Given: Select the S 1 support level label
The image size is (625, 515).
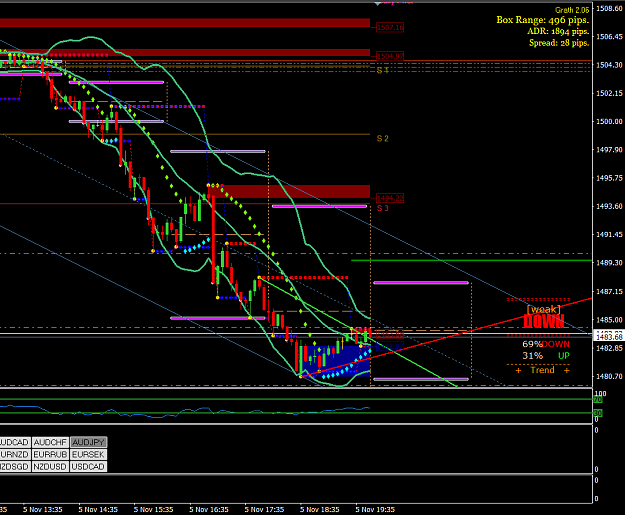Looking at the screenshot, I should coord(383,70).
